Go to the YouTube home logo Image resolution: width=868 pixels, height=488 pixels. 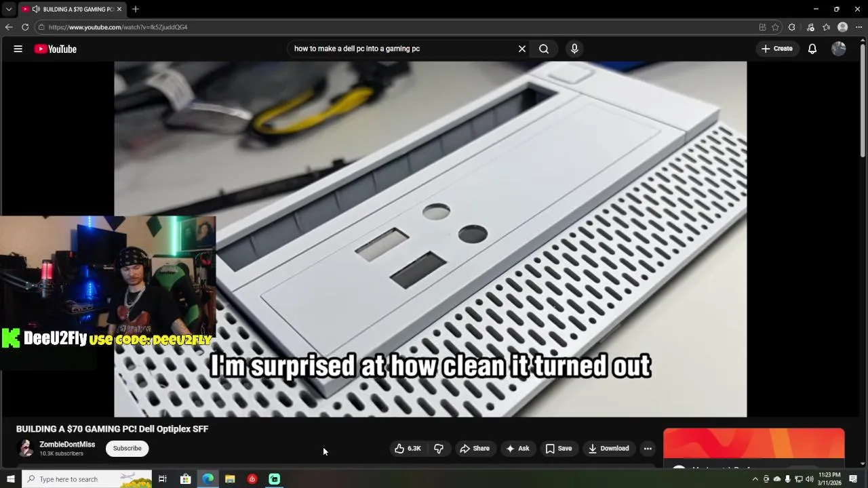click(56, 49)
